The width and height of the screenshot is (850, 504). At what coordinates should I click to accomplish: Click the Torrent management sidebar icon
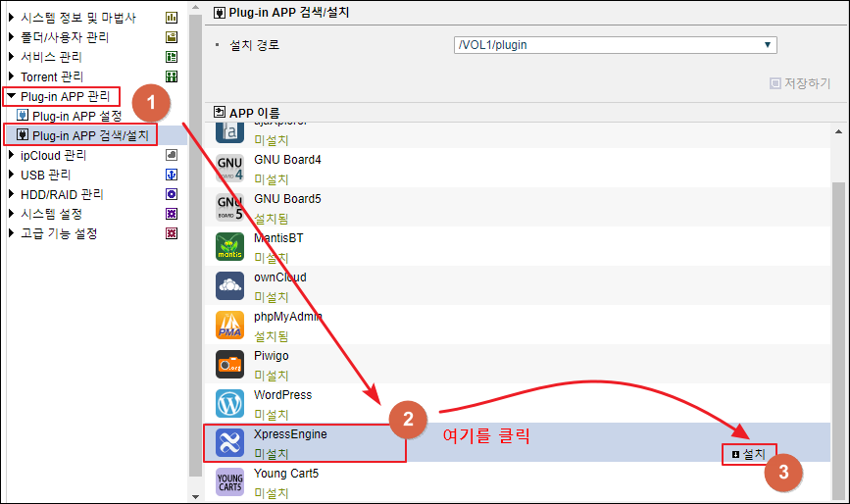pyautogui.click(x=172, y=76)
